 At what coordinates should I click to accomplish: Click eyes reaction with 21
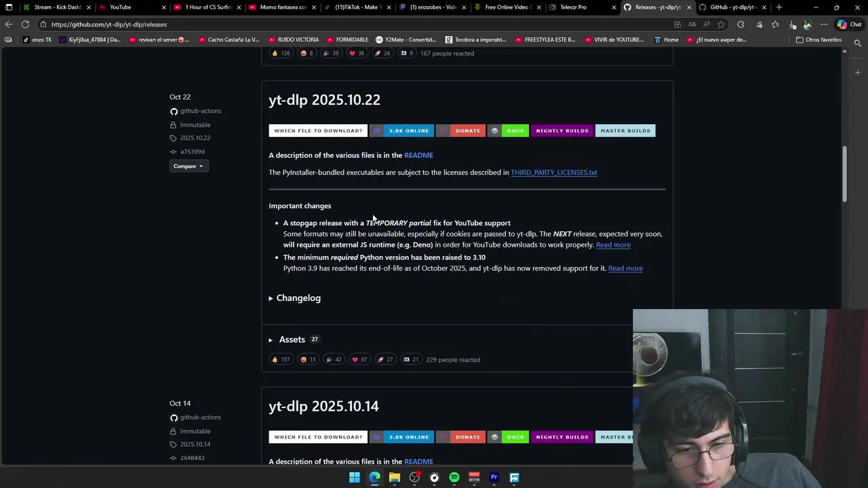(x=411, y=360)
